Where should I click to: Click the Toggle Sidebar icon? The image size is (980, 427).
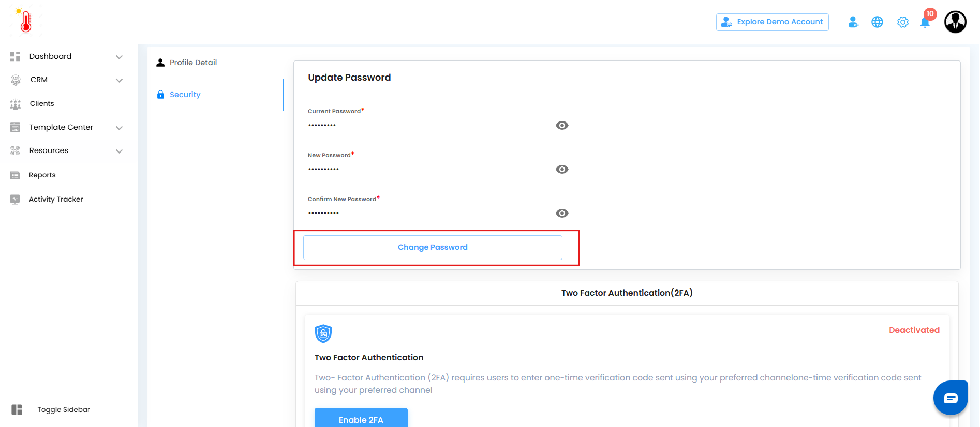tap(17, 409)
